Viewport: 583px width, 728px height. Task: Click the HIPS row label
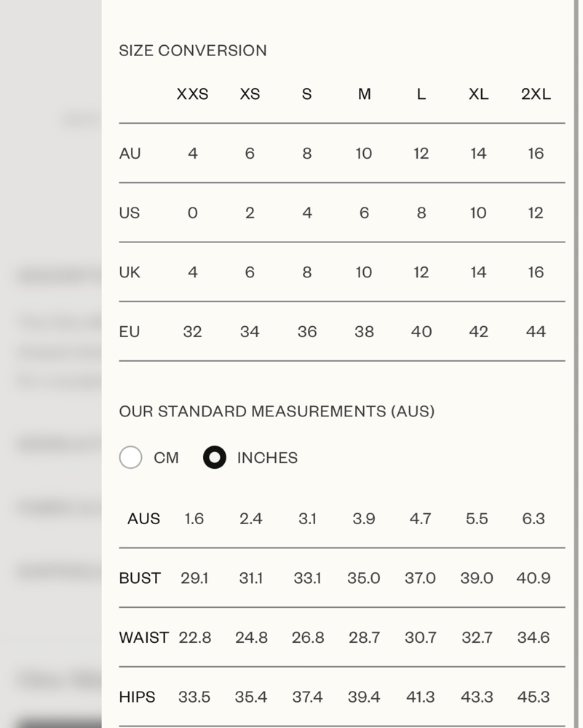(137, 697)
